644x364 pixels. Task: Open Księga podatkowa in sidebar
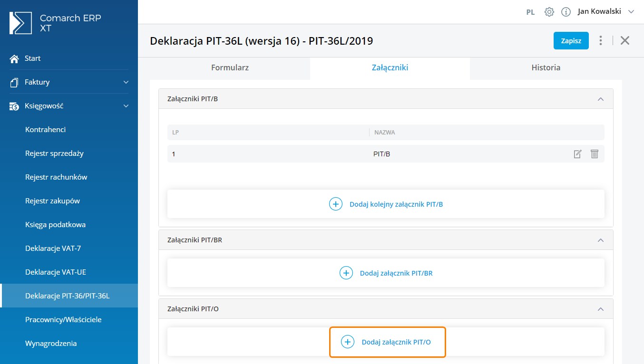click(55, 225)
